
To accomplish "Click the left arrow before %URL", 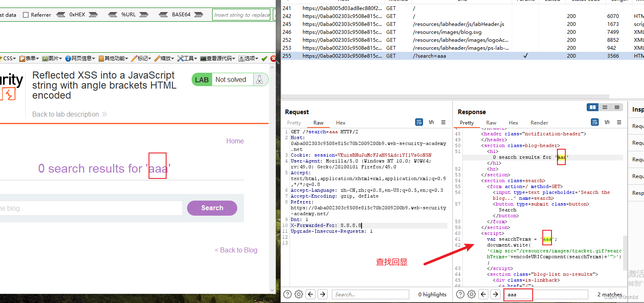I will click(113, 15).
